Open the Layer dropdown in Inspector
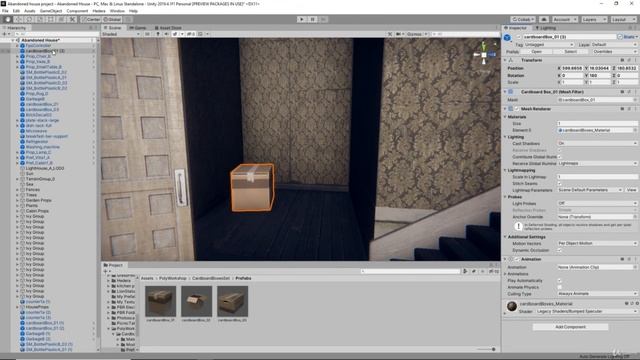This screenshot has height=360, width=640. 614,44
